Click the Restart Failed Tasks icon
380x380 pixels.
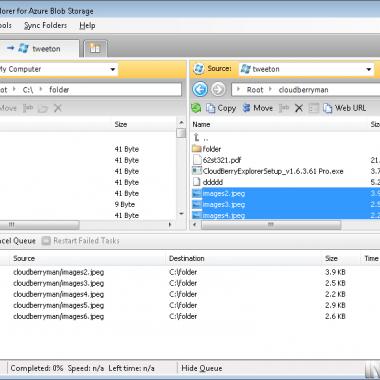(46, 241)
